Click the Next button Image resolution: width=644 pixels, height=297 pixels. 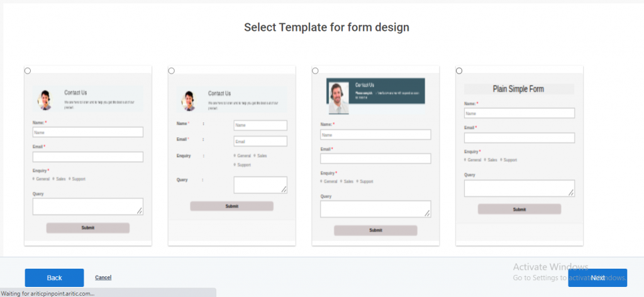click(x=597, y=277)
